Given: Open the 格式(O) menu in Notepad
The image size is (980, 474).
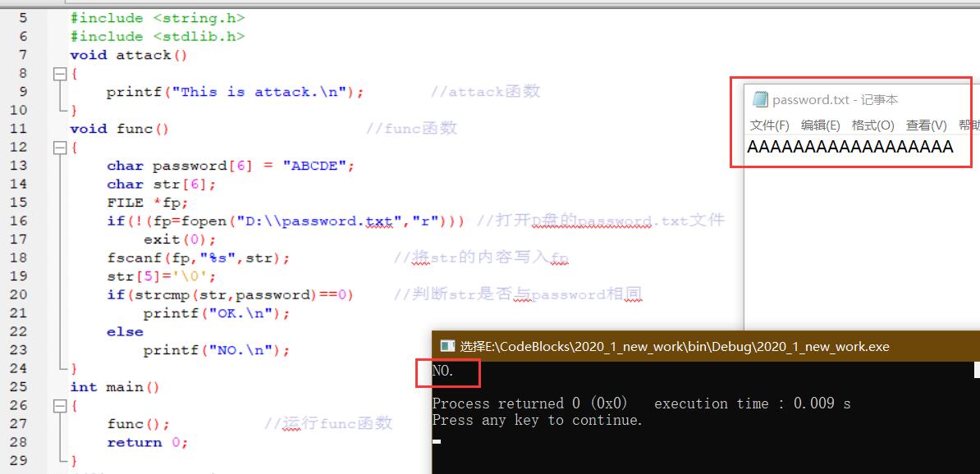Looking at the screenshot, I should 872,125.
